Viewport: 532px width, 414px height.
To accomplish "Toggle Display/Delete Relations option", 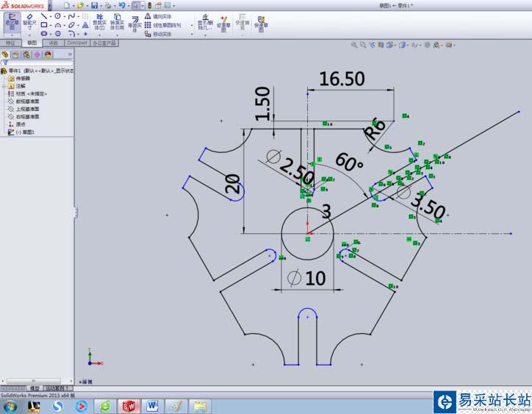I will coord(204,22).
